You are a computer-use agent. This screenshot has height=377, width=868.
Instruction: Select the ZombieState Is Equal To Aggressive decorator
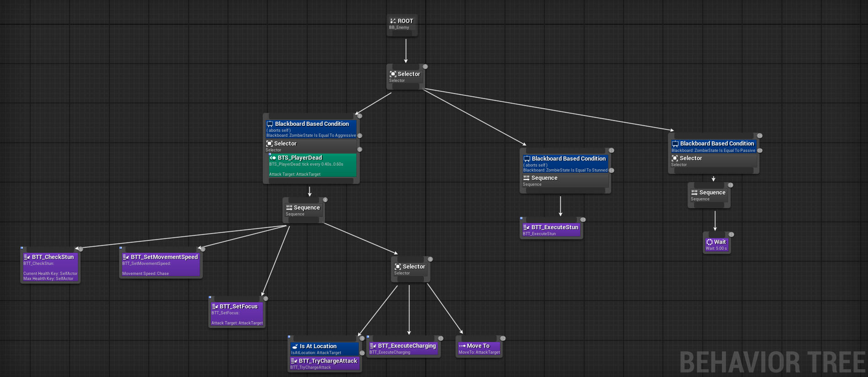coord(311,129)
